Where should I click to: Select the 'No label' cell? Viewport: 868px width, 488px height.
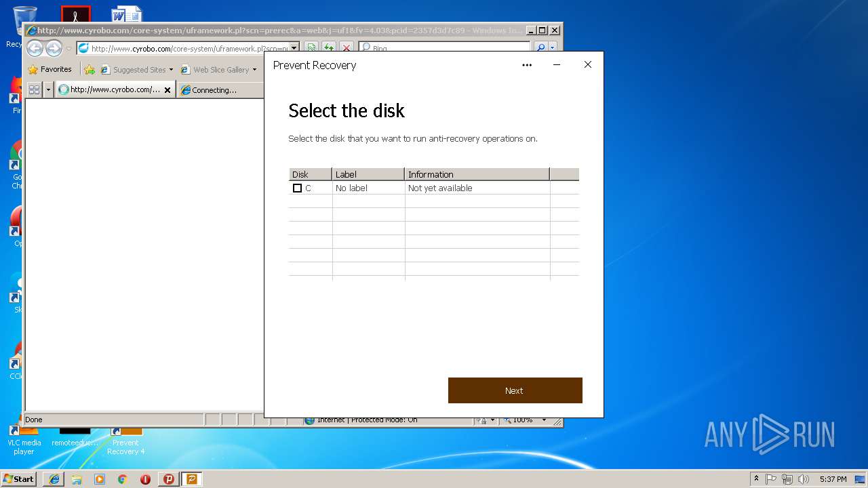pyautogui.click(x=368, y=188)
